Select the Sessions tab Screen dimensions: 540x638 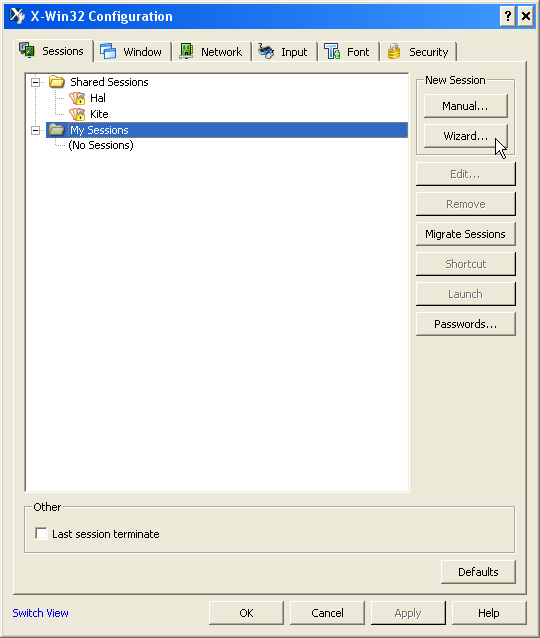click(53, 51)
